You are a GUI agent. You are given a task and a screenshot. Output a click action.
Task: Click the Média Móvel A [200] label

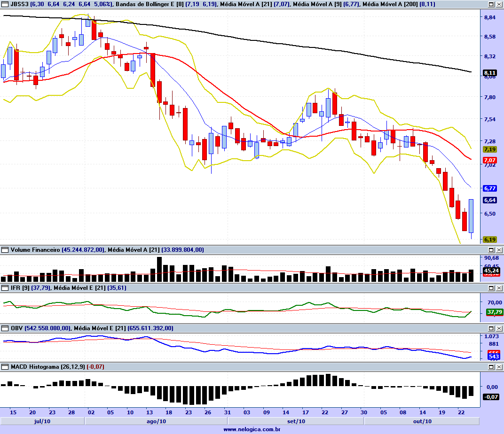click(x=390, y=4)
